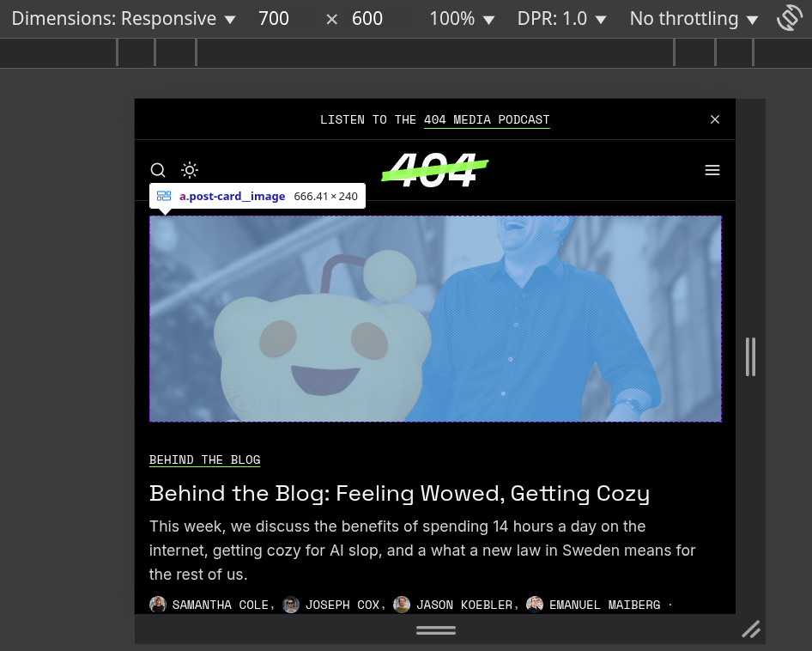Click Joseph Cox's avatar photo
The image size is (812, 651).
tap(290, 605)
